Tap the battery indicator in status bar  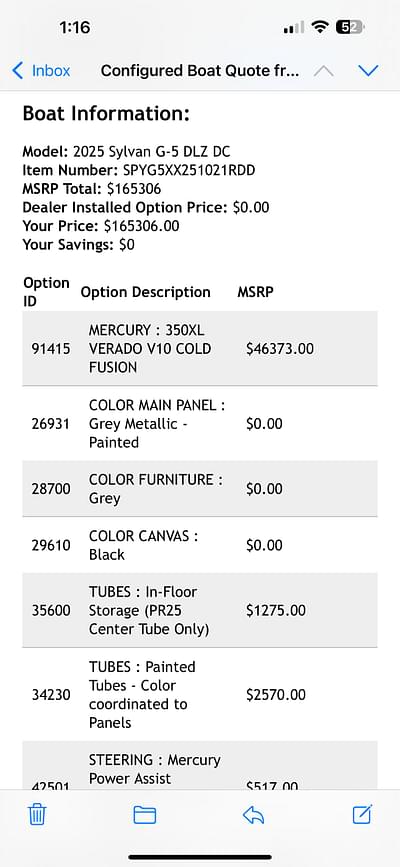coord(350,27)
